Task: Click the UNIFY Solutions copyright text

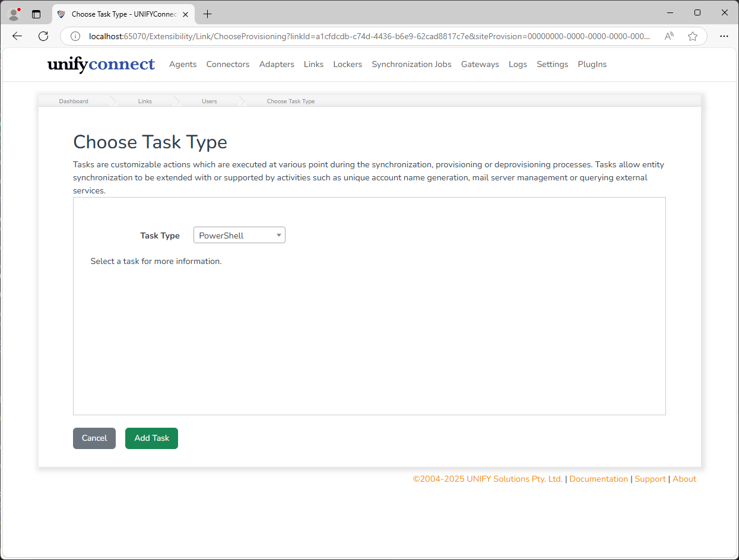Action: [x=488, y=479]
